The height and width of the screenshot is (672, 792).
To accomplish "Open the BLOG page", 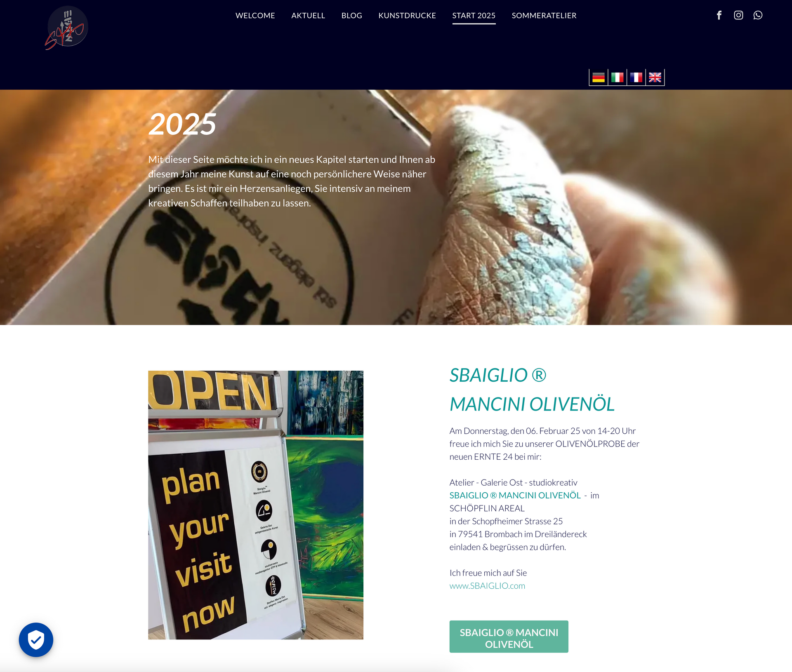I will [x=351, y=16].
